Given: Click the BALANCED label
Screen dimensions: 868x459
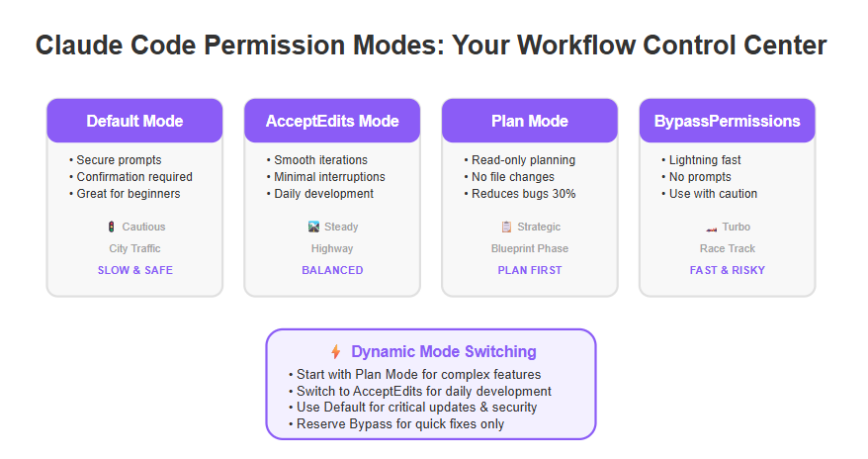Looking at the screenshot, I should tap(332, 270).
